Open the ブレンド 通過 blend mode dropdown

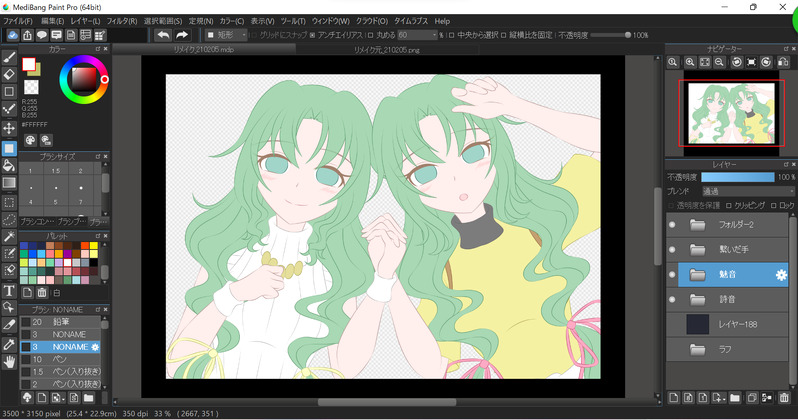748,191
